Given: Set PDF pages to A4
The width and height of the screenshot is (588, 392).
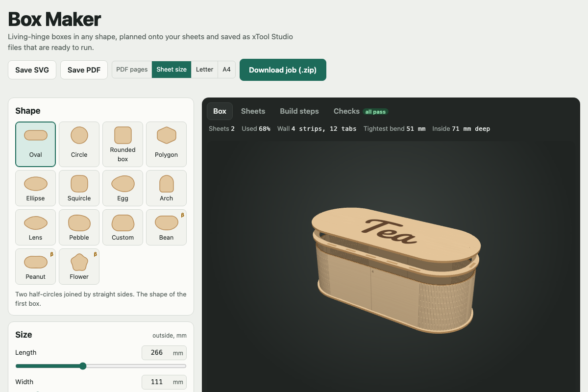Looking at the screenshot, I should (226, 70).
